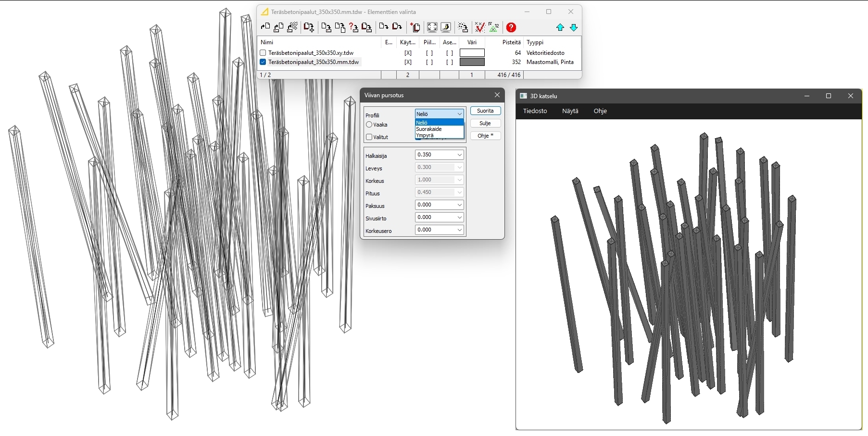
Task: Click the fit-to-screen monitor icon
Action: coord(432,27)
